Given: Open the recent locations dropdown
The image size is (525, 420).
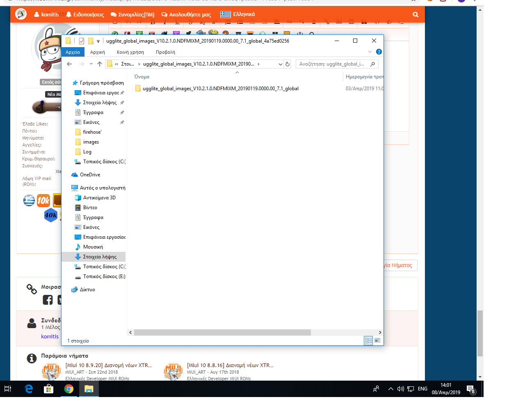Looking at the screenshot, I should point(91,64).
